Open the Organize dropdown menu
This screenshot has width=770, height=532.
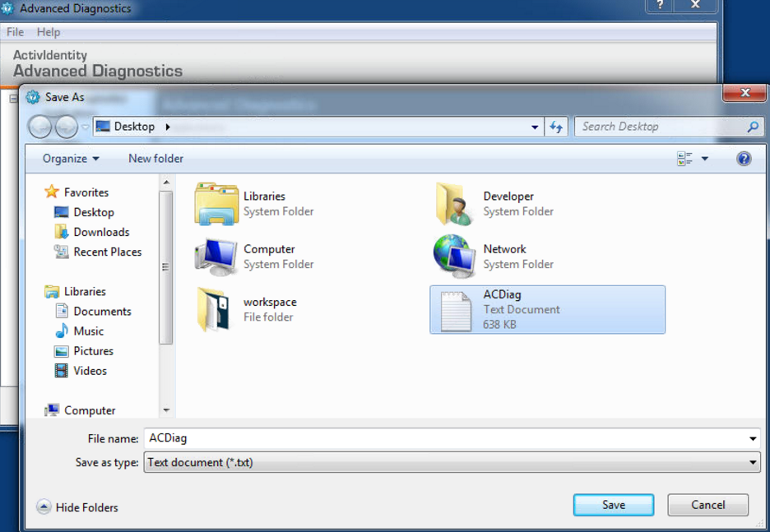point(71,159)
